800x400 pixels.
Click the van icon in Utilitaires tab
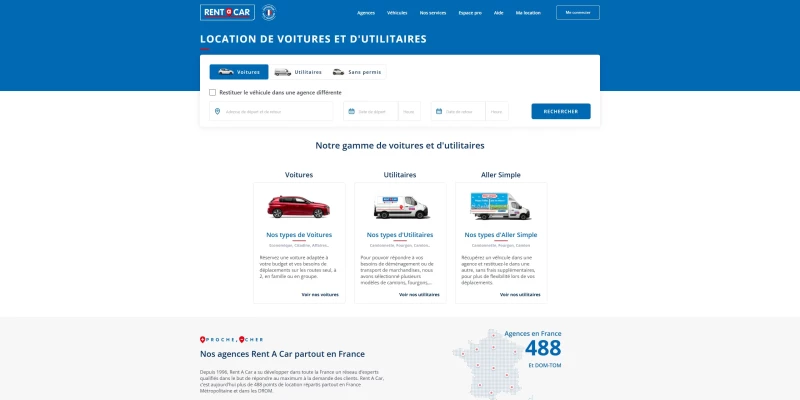pos(283,72)
